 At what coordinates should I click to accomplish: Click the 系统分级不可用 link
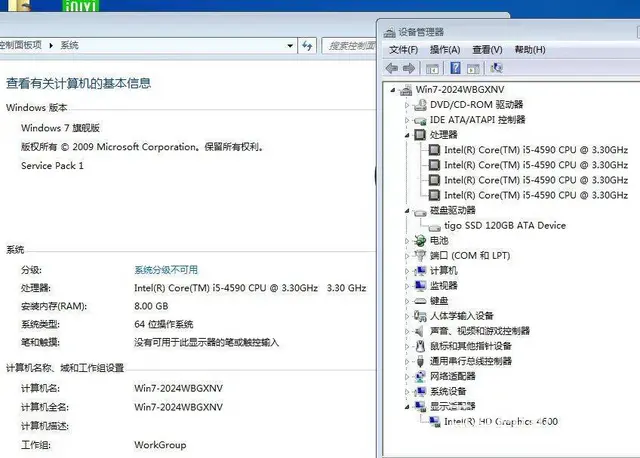click(x=166, y=270)
